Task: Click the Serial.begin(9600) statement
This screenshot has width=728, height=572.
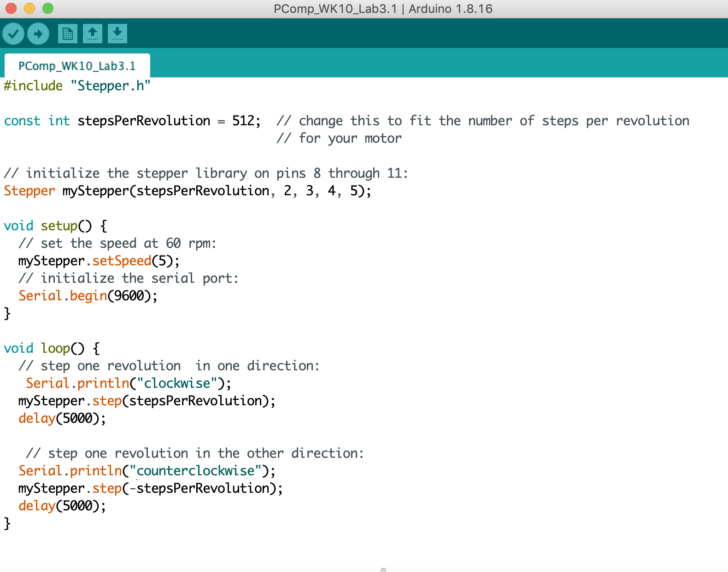Action: 88,296
